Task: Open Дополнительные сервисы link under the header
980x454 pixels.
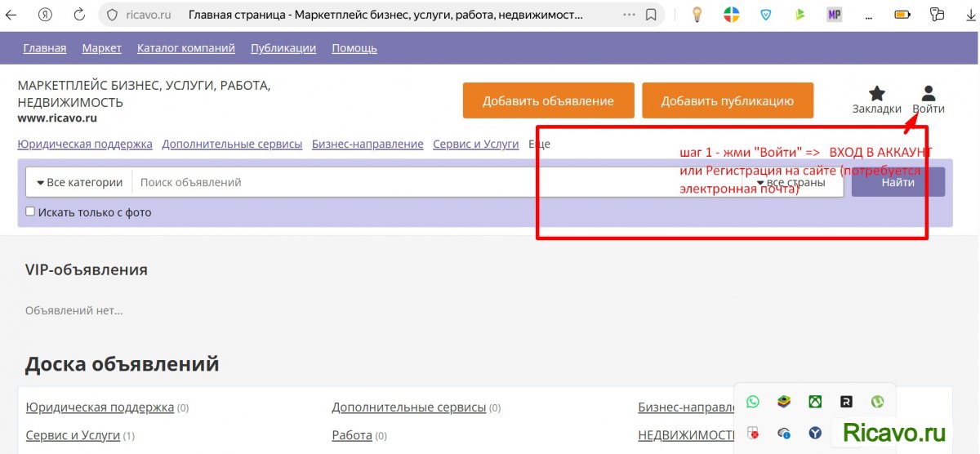Action: [232, 144]
